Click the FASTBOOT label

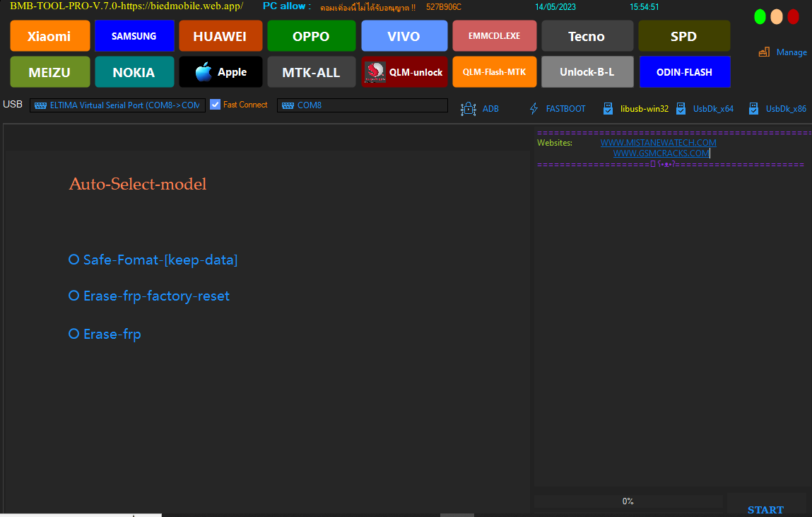565,109
